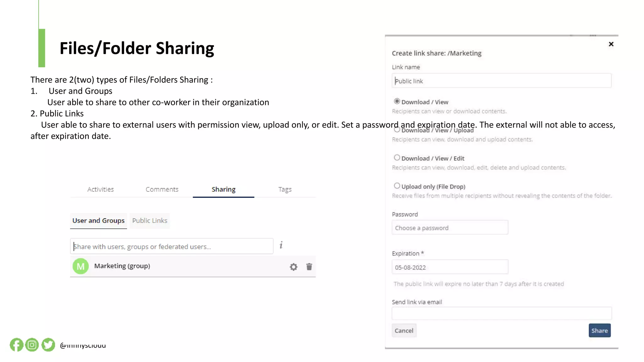Image resolution: width=644 pixels, height=362 pixels.
Task: Open the Expiration date field
Action: coord(450,267)
